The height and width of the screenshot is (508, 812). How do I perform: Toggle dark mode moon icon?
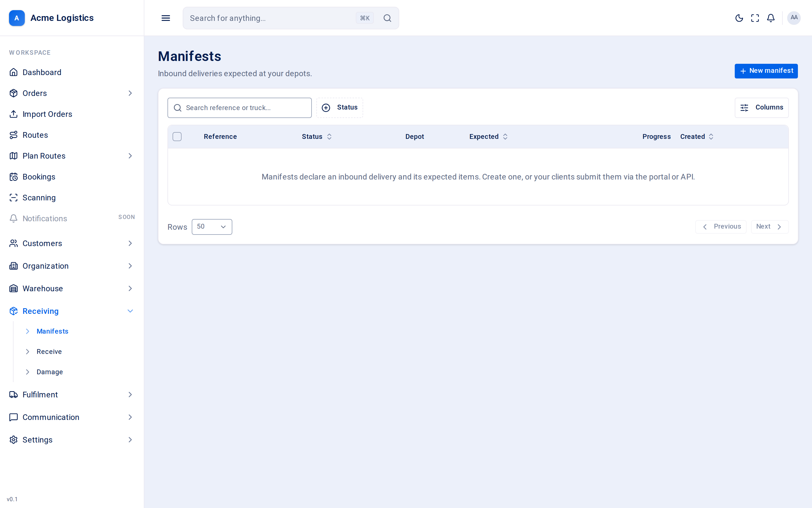[x=739, y=18]
